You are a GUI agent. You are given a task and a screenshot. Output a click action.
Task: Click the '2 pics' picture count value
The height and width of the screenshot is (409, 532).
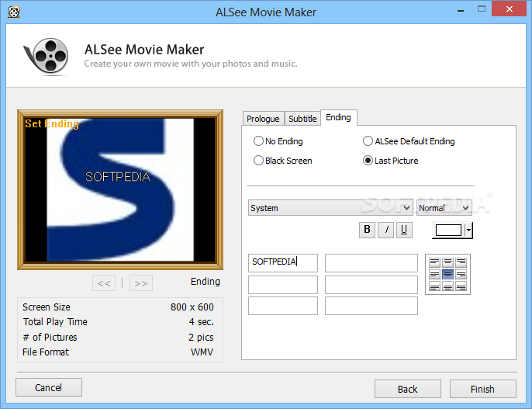pos(201,337)
